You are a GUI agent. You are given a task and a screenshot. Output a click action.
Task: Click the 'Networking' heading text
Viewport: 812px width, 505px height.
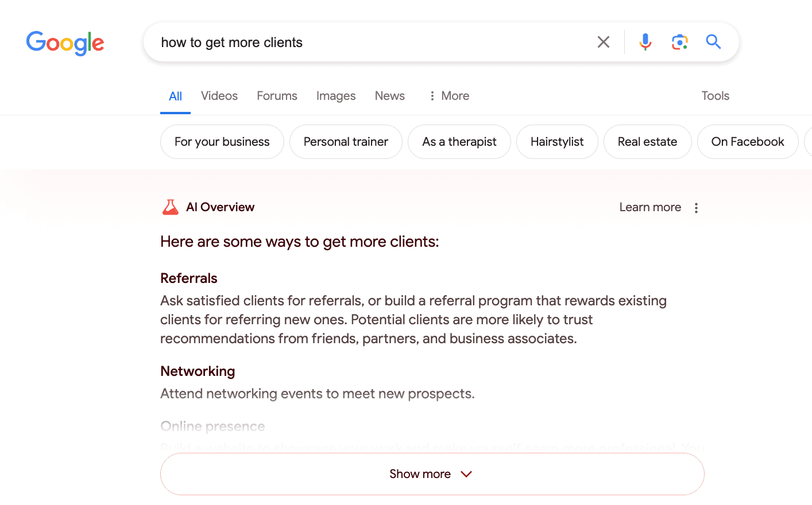(x=198, y=371)
